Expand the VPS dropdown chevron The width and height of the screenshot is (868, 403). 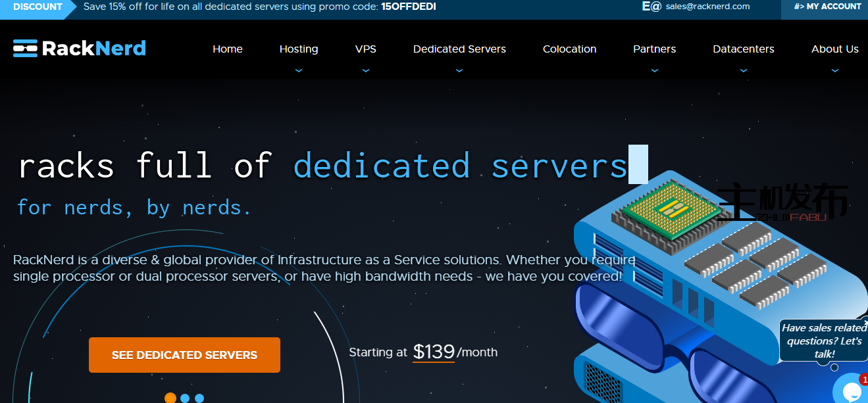[366, 70]
